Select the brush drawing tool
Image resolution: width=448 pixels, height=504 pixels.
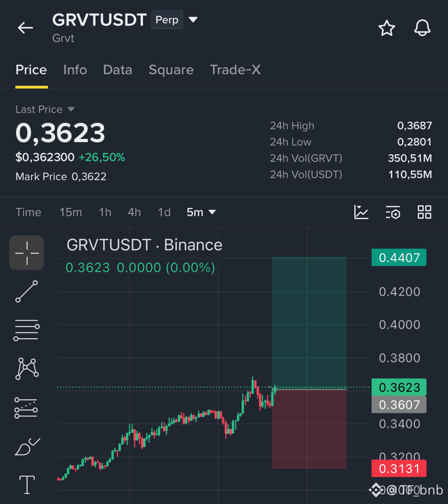coord(28,447)
